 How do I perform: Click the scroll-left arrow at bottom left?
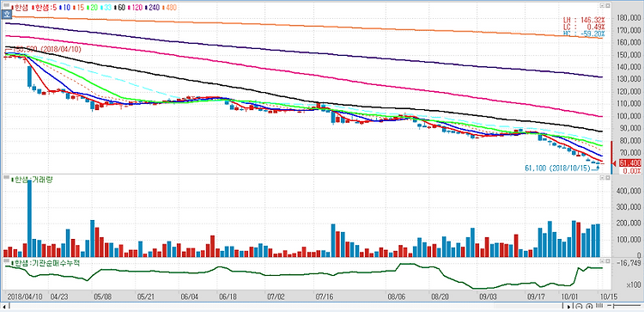point(4,307)
